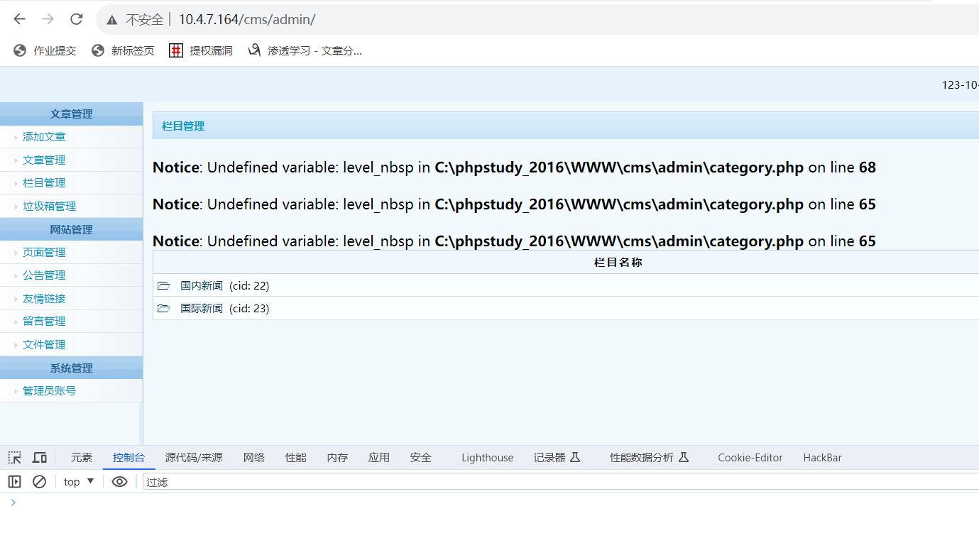Click the not-secure warning triangle icon
Viewport: 979px width, 560px height.
[112, 20]
